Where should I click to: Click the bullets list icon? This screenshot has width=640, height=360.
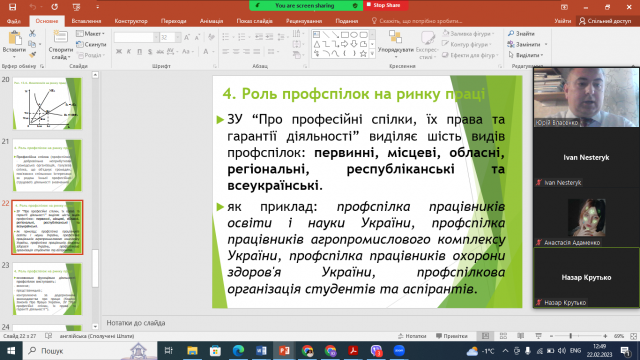(225, 37)
